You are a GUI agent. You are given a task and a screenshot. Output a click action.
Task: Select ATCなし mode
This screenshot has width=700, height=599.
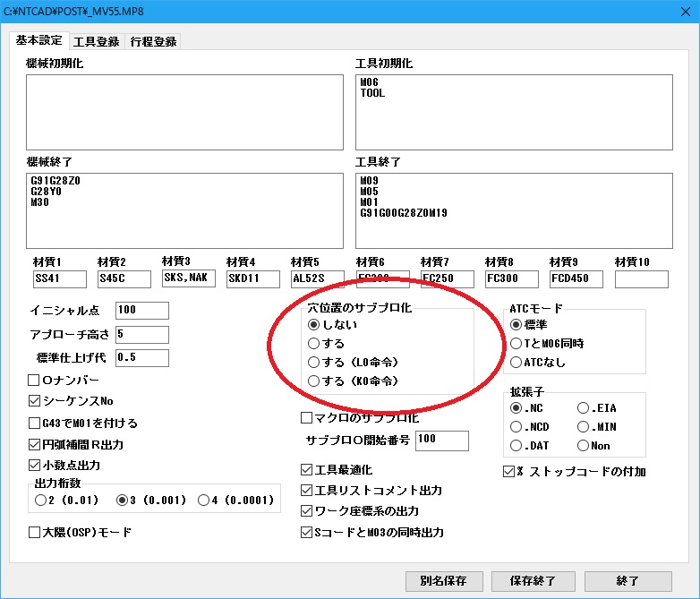(x=516, y=362)
